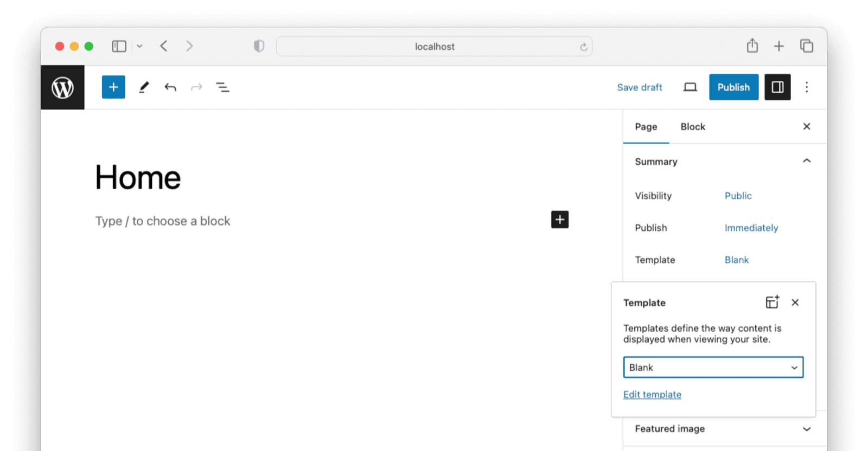
Task: Redo the last undone change
Action: 196,87
